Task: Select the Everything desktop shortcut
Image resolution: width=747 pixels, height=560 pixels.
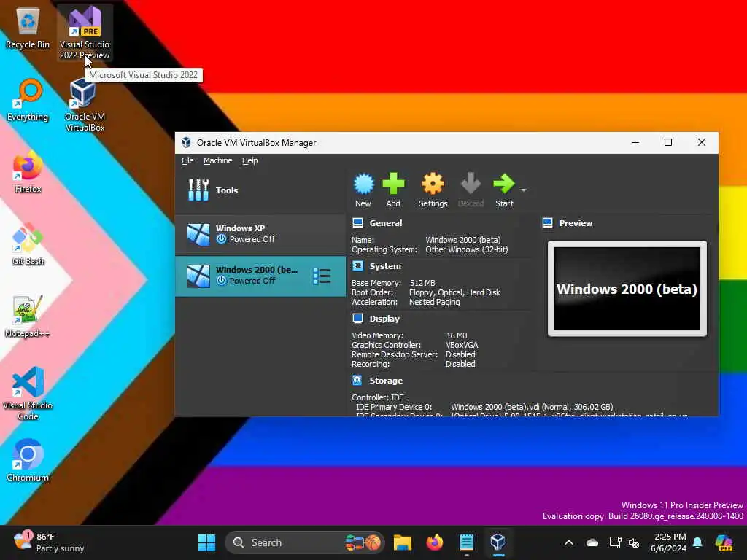Action: 28,101
